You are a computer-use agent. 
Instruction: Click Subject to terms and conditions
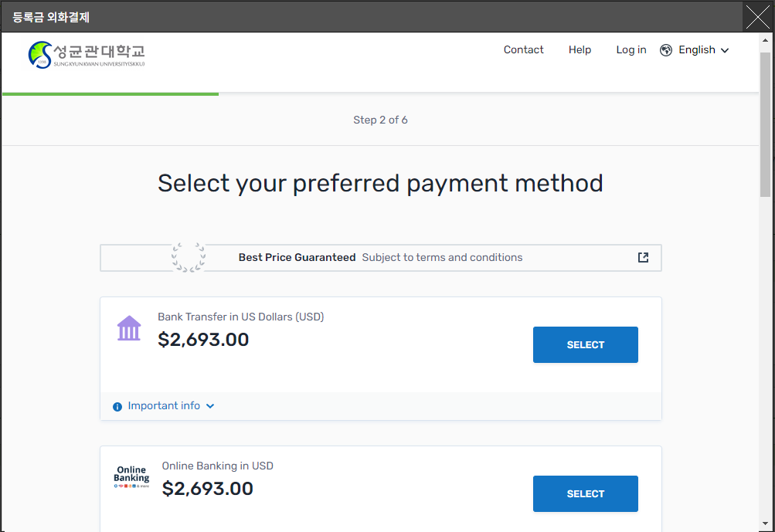[442, 258]
